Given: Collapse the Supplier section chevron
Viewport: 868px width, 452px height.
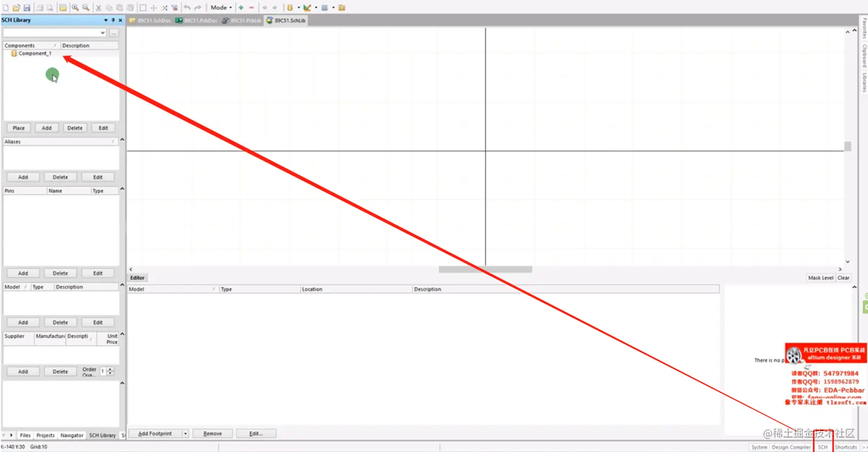Looking at the screenshot, I should click(x=122, y=335).
